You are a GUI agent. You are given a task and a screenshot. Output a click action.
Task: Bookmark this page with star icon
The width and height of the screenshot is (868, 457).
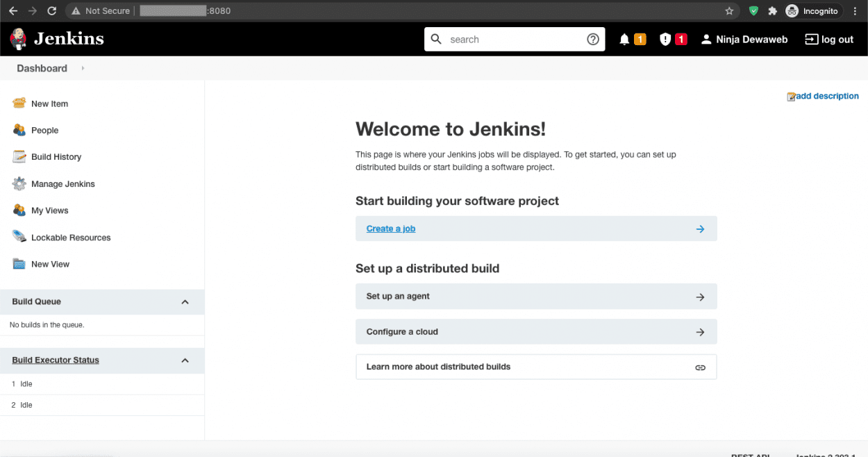pos(729,11)
